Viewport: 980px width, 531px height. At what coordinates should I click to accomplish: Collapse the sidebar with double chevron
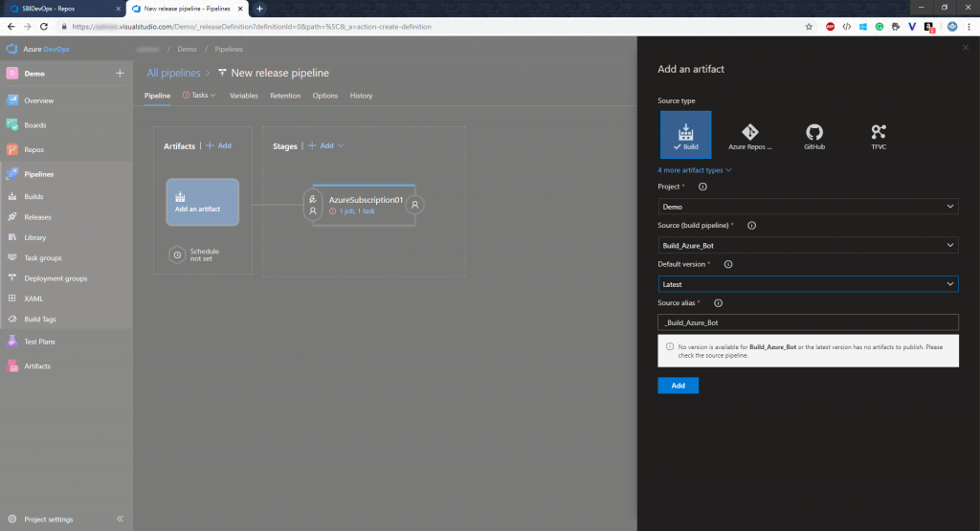(x=120, y=520)
